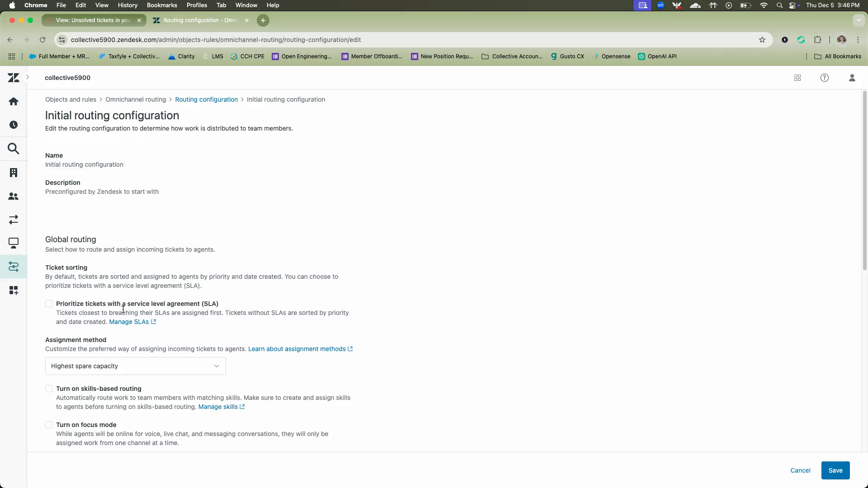Open Zendesk products grid icon
Image resolution: width=868 pixels, height=488 pixels.
797,78
